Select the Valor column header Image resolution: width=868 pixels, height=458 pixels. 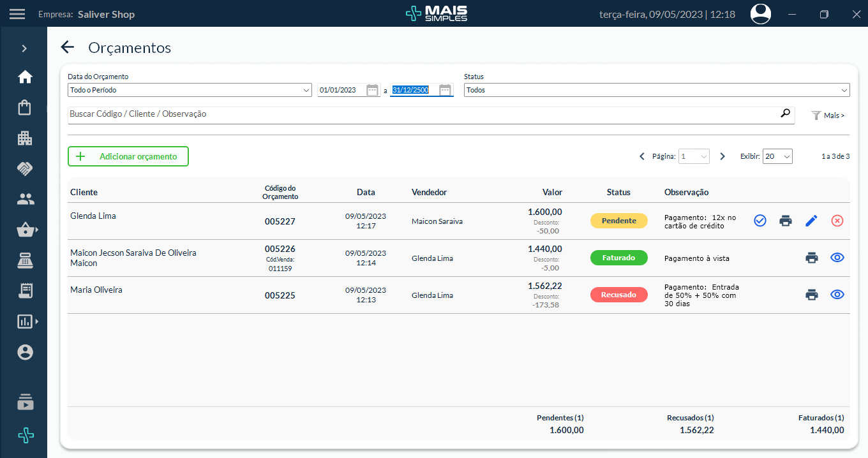[552, 192]
